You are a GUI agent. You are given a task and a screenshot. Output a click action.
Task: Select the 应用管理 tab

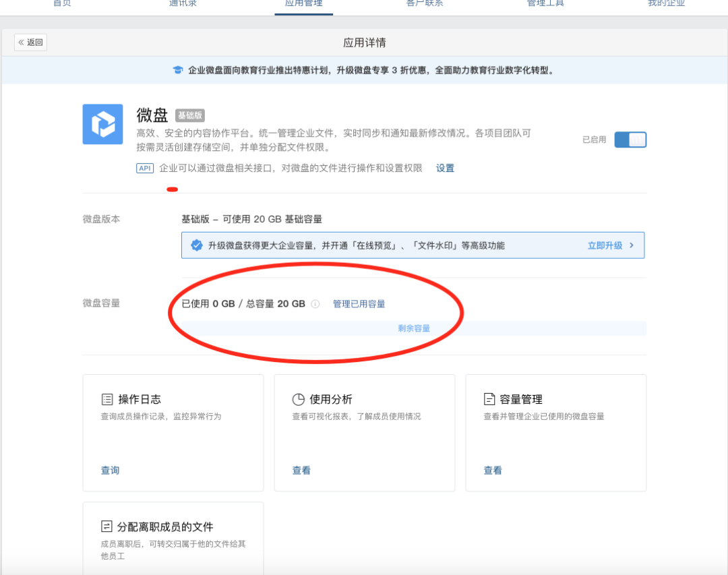coord(303,3)
